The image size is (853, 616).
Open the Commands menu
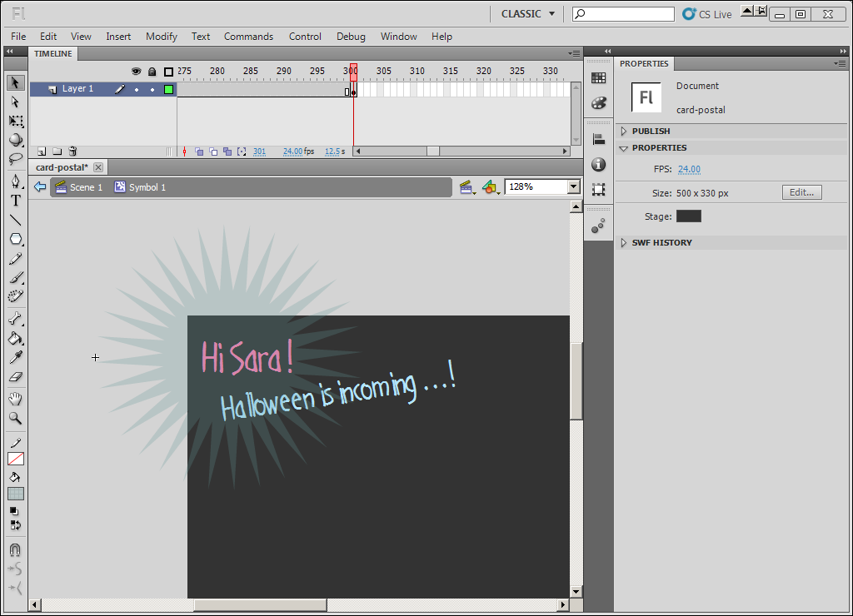(x=248, y=37)
